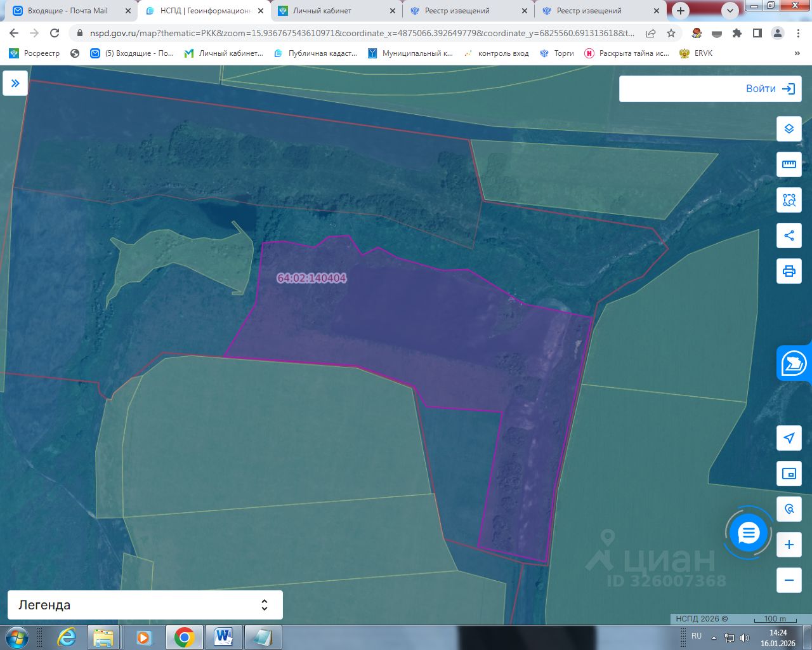Show more bookmarks overflow chevron

[x=797, y=53]
